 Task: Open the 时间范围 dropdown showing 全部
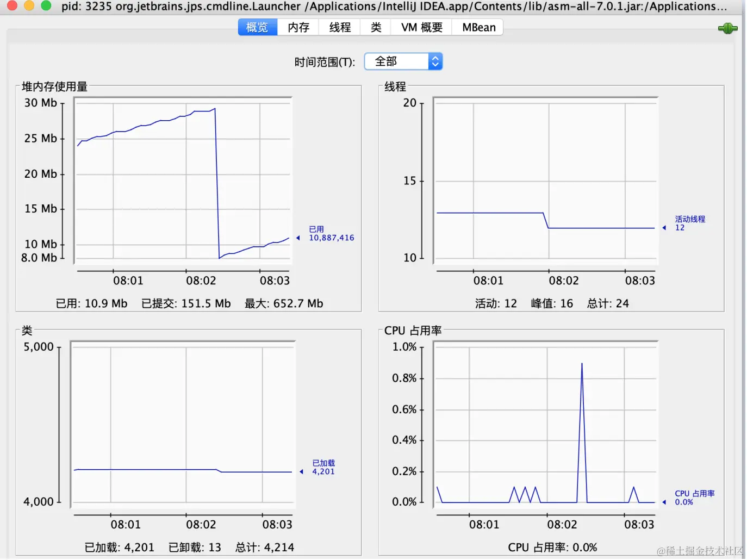coord(403,61)
